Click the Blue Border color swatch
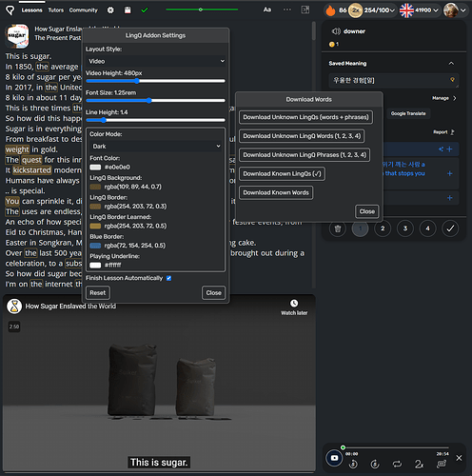 point(95,246)
